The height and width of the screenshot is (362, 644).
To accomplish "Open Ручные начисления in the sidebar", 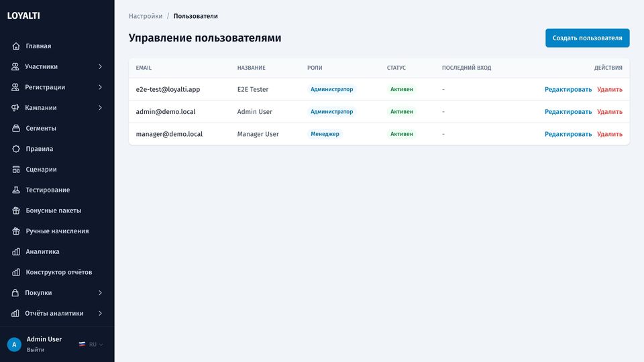I will tap(57, 231).
